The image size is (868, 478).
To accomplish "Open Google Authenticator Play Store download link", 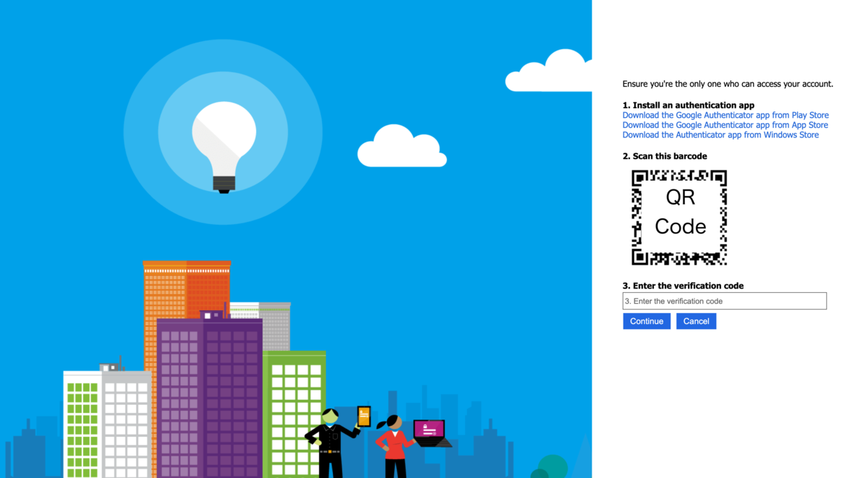I will click(726, 115).
